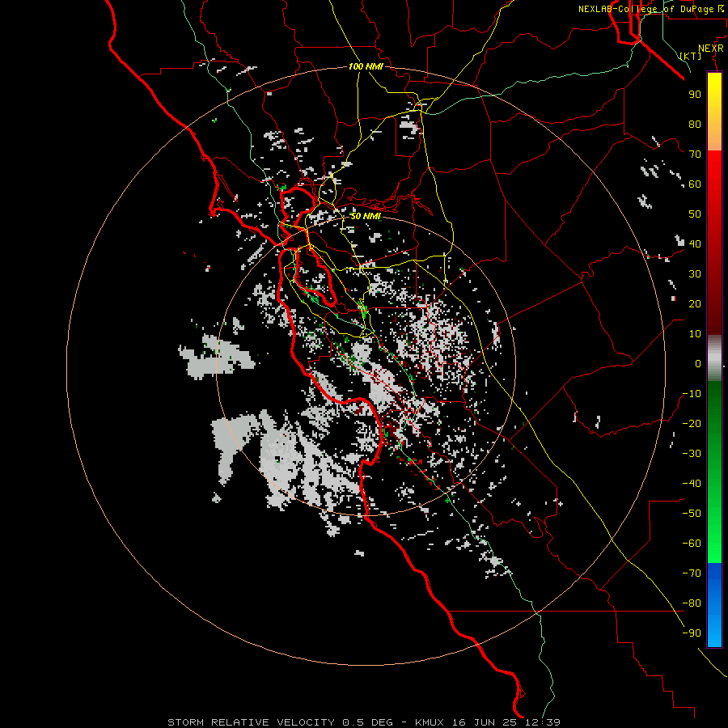The height and width of the screenshot is (728, 728).
Task: Select the "50" value on the velocity scale
Action: point(695,214)
